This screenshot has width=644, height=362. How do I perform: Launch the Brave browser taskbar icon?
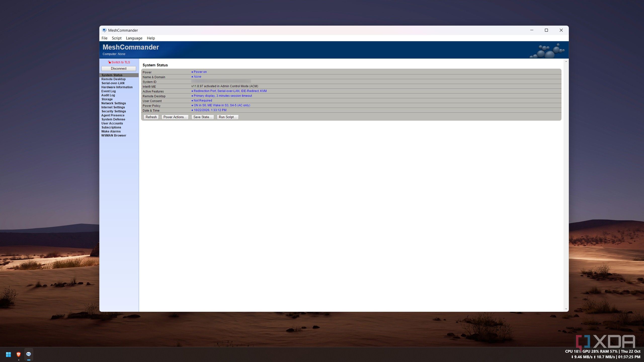[18, 354]
